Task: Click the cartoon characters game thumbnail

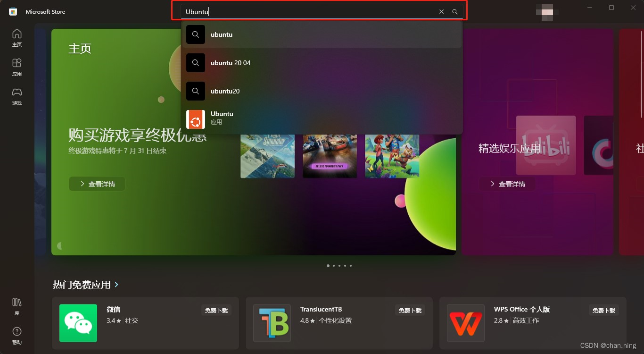Action: tap(392, 156)
